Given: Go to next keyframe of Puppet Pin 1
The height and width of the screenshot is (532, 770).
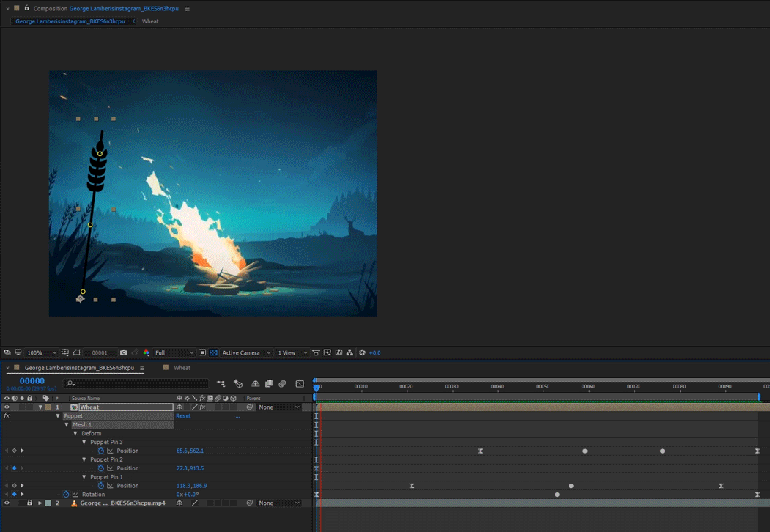Looking at the screenshot, I should tap(22, 486).
